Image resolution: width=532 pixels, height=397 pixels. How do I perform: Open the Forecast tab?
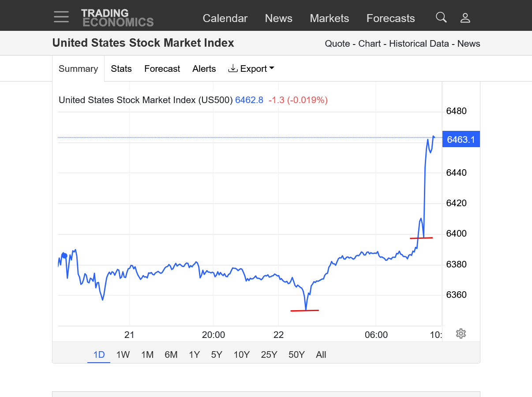162,69
